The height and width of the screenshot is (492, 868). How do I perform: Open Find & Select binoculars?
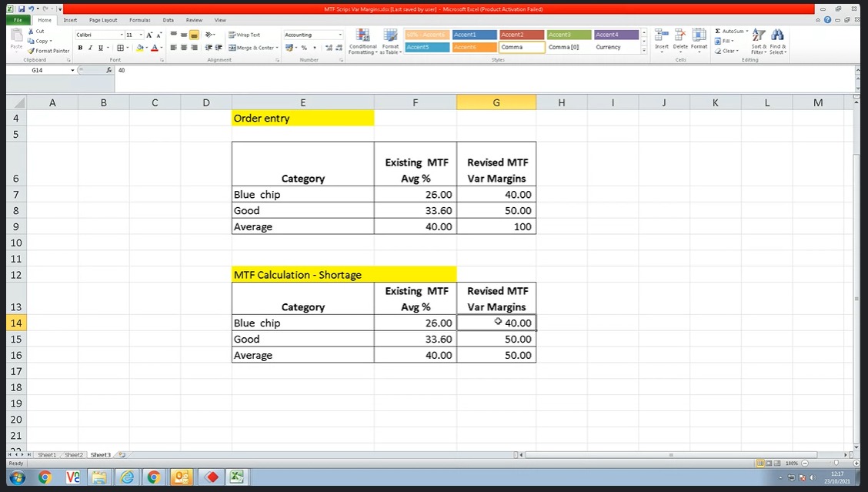[777, 41]
